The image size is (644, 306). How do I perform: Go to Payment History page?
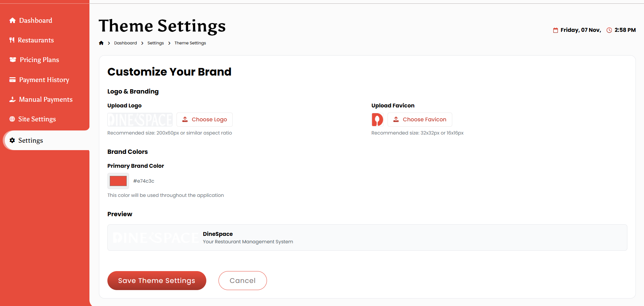point(45,80)
